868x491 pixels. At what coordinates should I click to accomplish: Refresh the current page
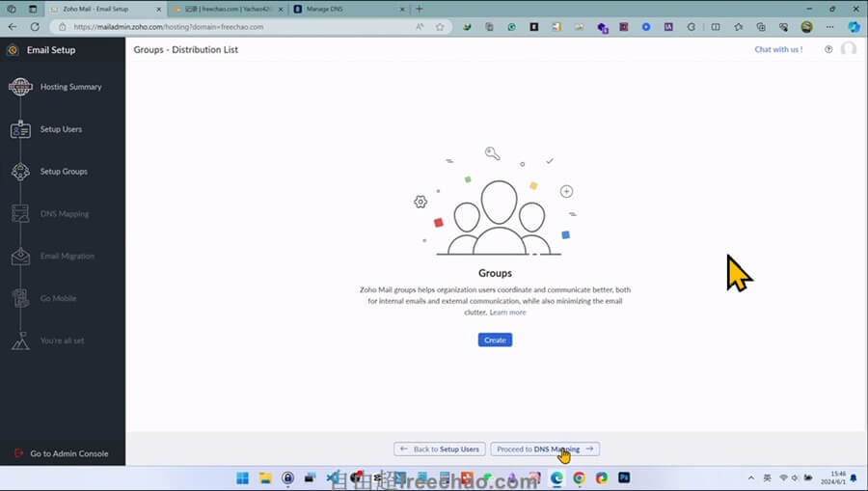coord(35,27)
